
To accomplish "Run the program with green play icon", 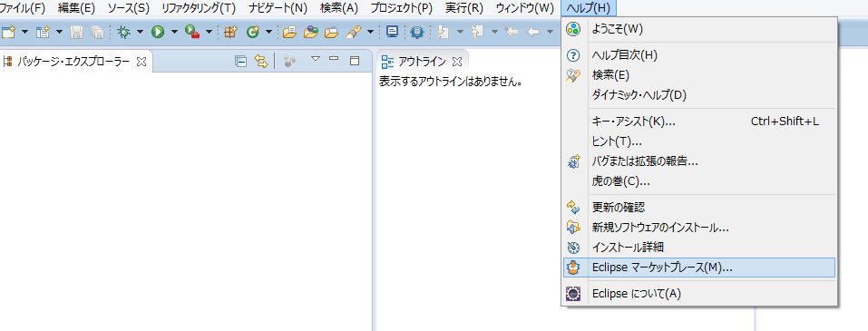I will click(x=159, y=32).
